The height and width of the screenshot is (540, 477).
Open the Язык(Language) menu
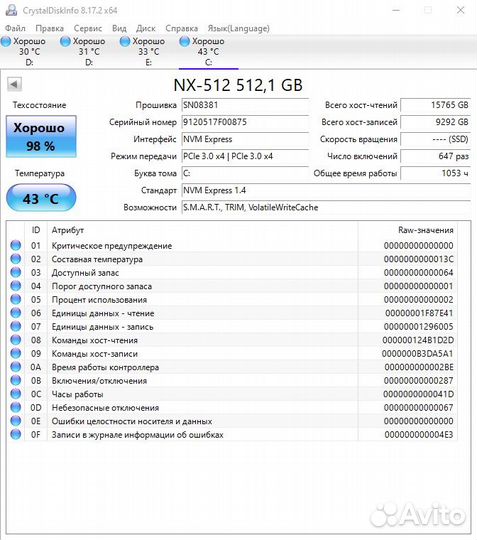click(x=238, y=28)
